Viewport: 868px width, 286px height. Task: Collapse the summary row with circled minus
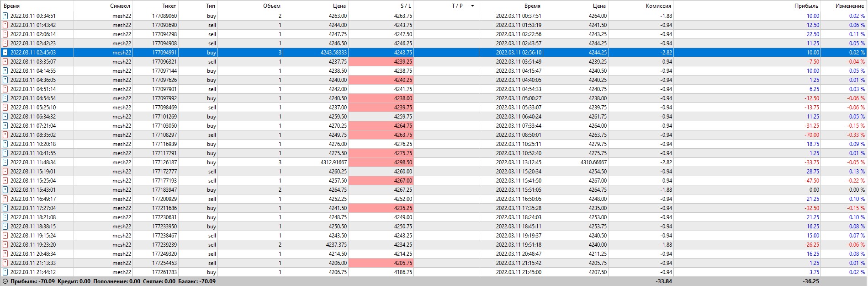tap(5, 281)
